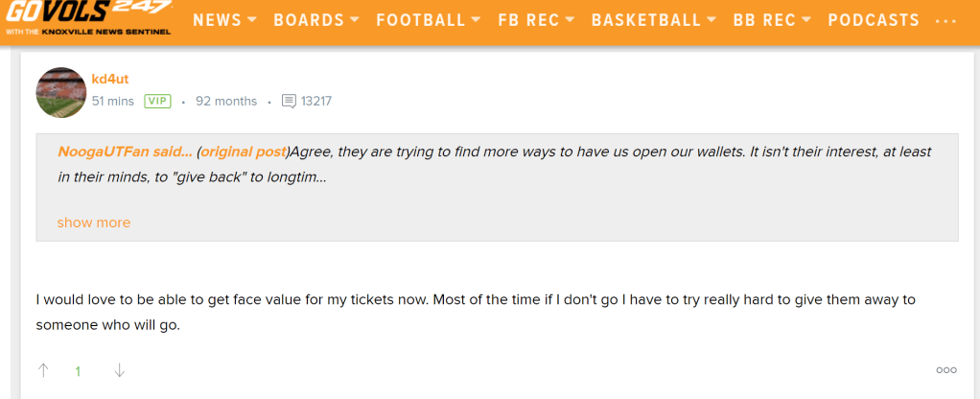Open the post options ellipsis menu
The image size is (980, 399).
(946, 370)
